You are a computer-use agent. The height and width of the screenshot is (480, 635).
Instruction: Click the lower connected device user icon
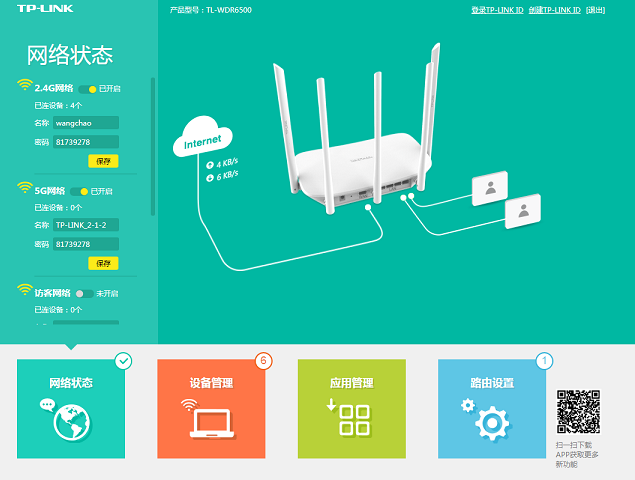[x=522, y=211]
